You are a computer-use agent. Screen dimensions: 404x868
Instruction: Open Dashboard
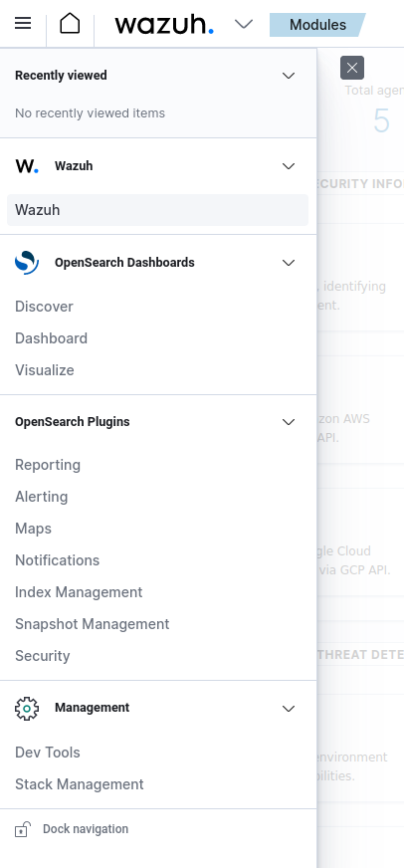[51, 338]
